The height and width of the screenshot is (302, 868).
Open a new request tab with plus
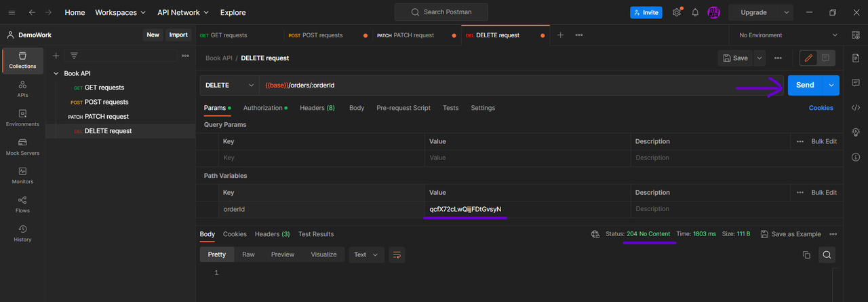(561, 35)
